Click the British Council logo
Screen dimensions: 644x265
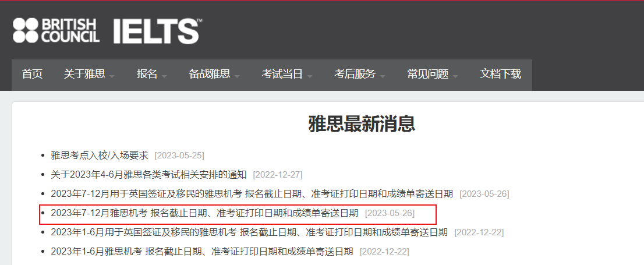(56, 30)
